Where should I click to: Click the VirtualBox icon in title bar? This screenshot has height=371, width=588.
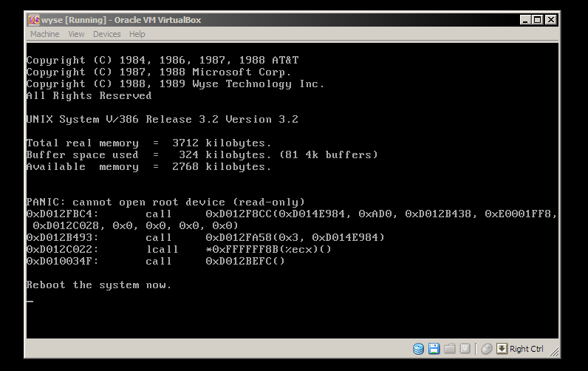click(x=34, y=20)
